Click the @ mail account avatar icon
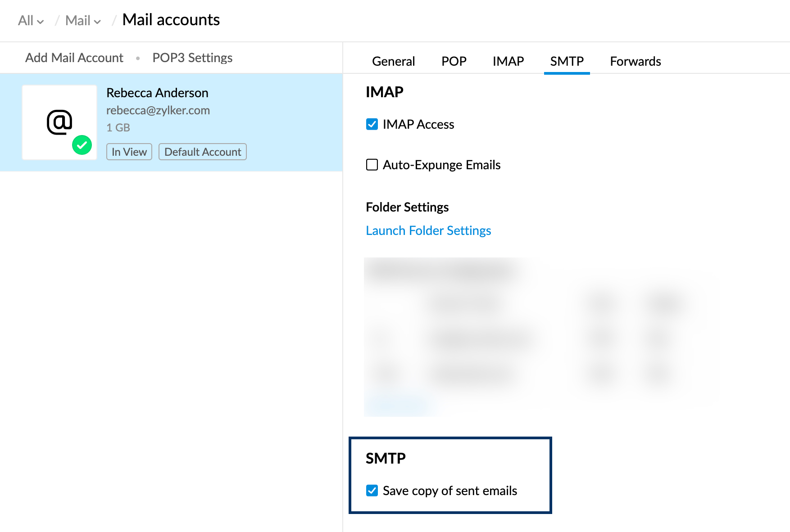 [59, 122]
